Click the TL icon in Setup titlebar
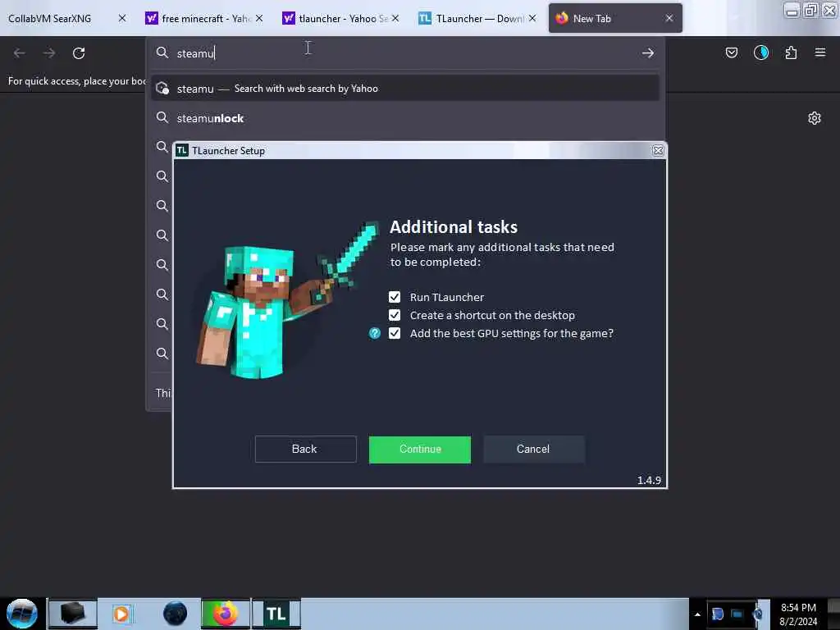Screen dimensions: 840x630 click(x=182, y=151)
